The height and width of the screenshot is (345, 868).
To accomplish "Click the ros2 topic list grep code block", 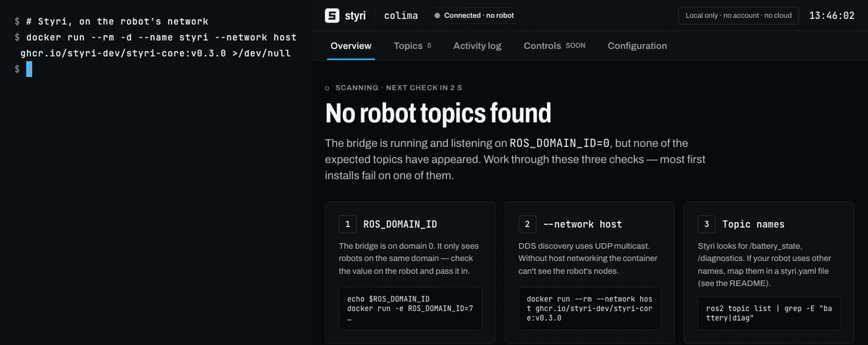I will point(769,313).
